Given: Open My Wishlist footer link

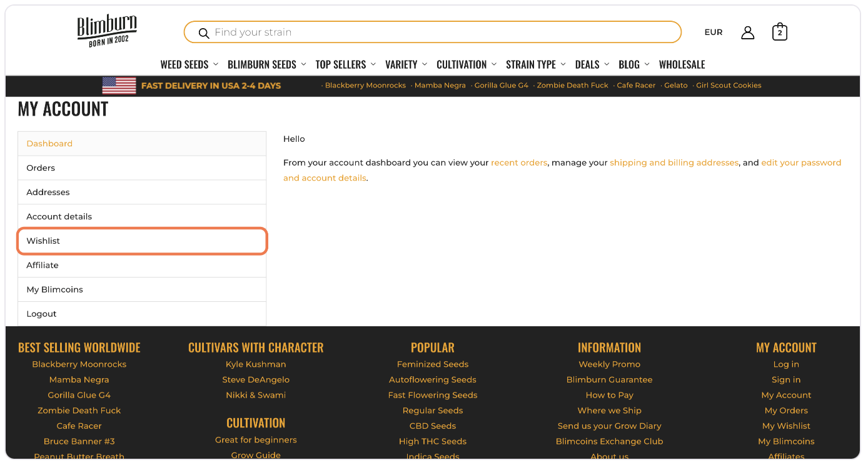Looking at the screenshot, I should tap(786, 426).
